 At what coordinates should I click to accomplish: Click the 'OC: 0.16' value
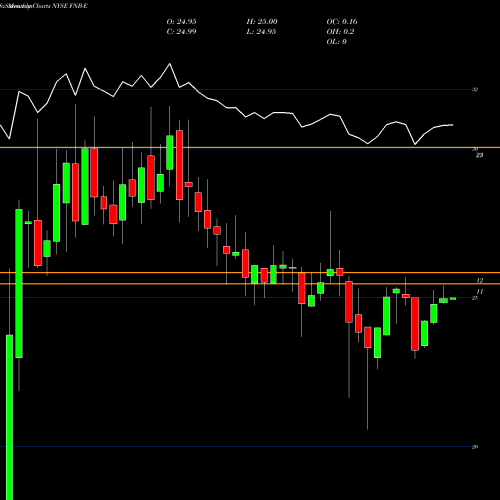342,22
